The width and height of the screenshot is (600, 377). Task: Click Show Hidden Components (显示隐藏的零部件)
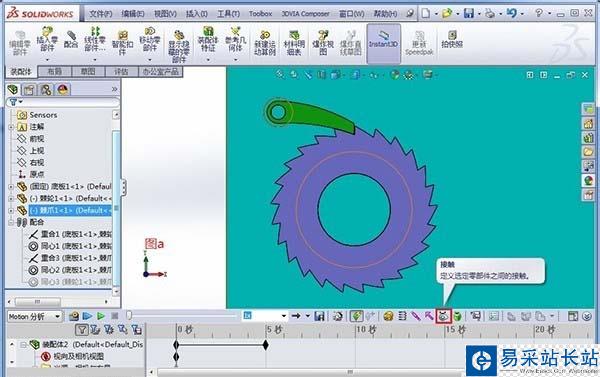point(179,46)
